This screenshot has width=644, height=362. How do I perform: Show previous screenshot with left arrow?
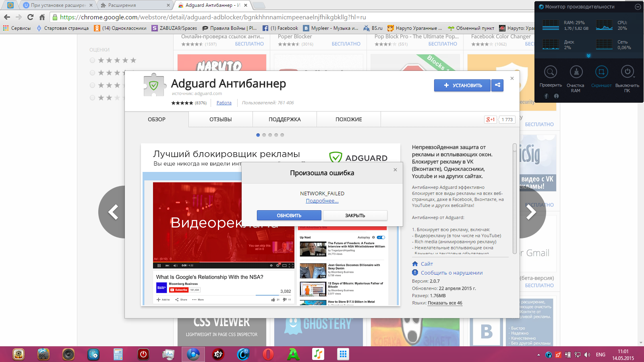(x=112, y=212)
